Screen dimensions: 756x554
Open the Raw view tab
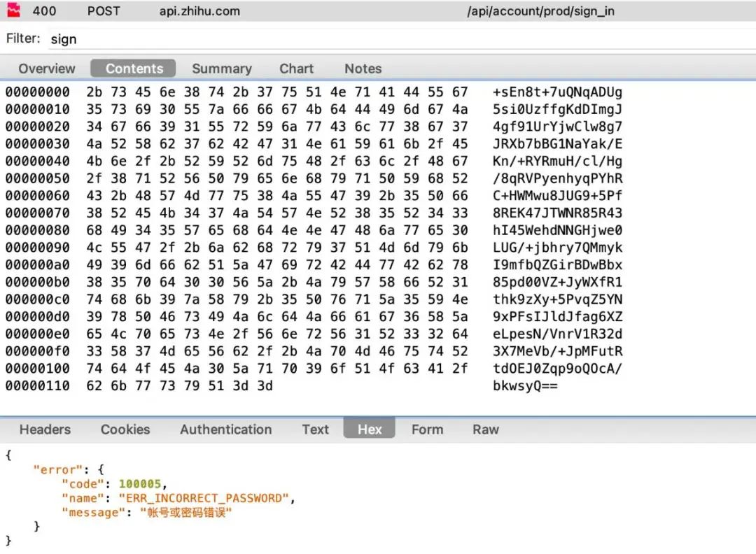pos(486,429)
